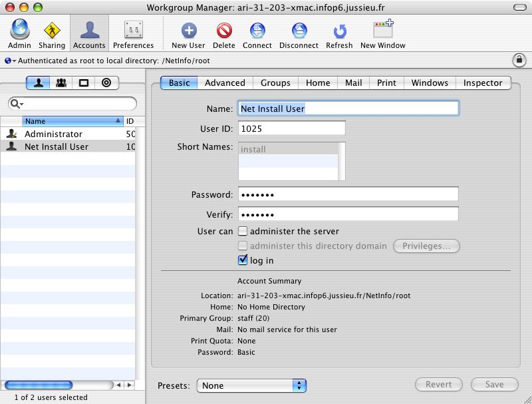
Task: Select Administrator in the user list
Action: [53, 134]
